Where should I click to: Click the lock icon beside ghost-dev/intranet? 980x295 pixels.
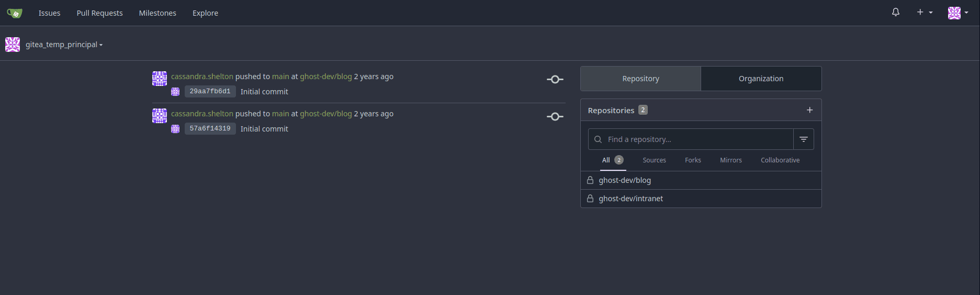pyautogui.click(x=590, y=199)
